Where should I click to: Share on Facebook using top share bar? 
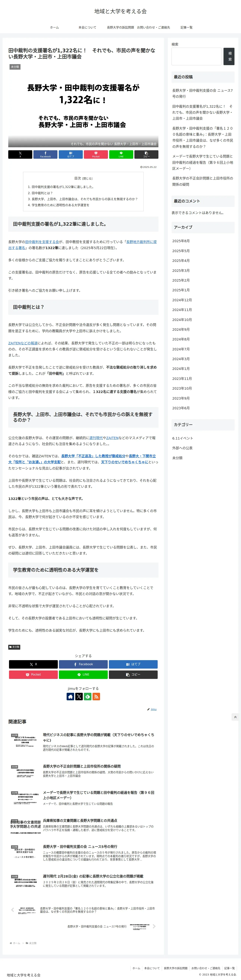click(45, 154)
